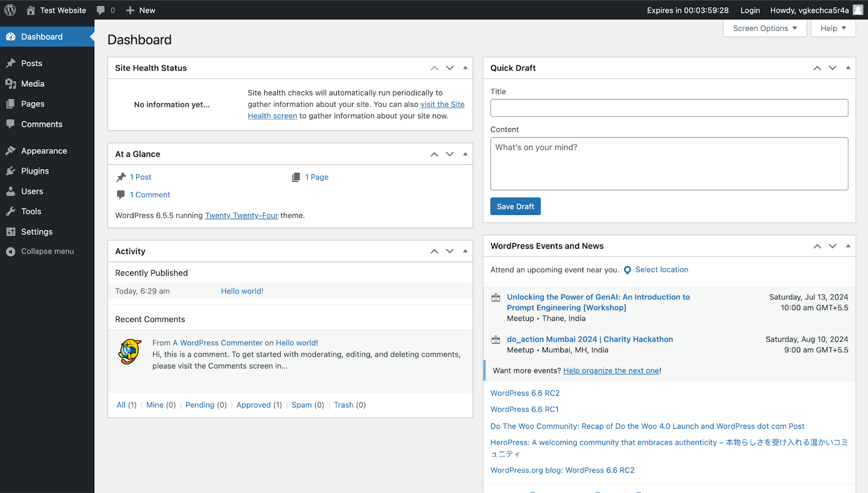The image size is (868, 493).
Task: Open the Hello world! post link
Action: pos(242,290)
